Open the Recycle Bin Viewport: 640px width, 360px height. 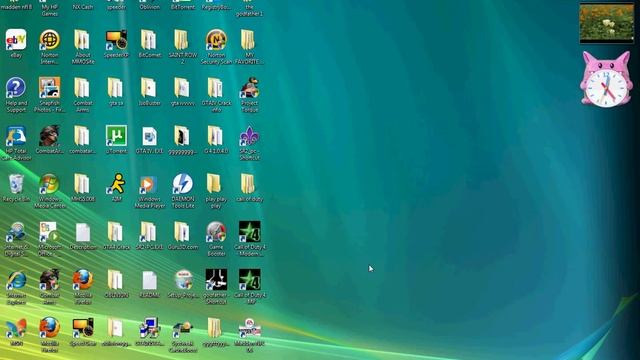click(x=16, y=184)
